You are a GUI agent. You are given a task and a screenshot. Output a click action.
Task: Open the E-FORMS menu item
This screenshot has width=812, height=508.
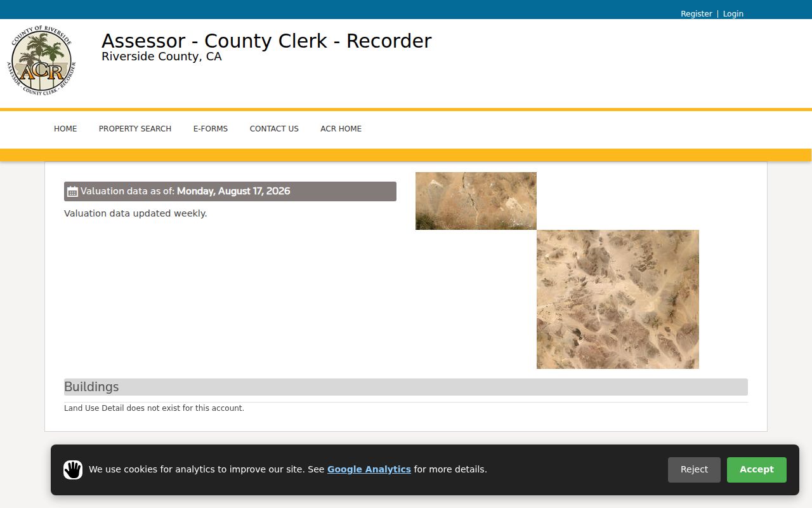pyautogui.click(x=211, y=128)
